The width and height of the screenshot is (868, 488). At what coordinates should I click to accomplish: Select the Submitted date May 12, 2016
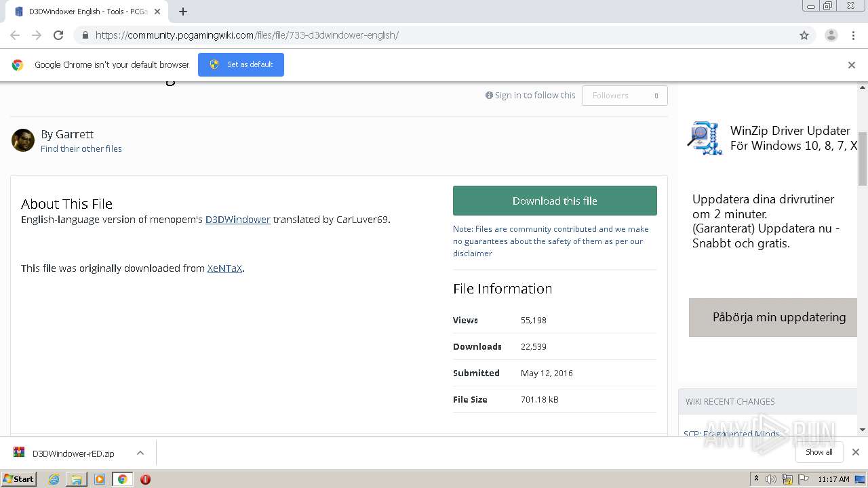point(547,373)
